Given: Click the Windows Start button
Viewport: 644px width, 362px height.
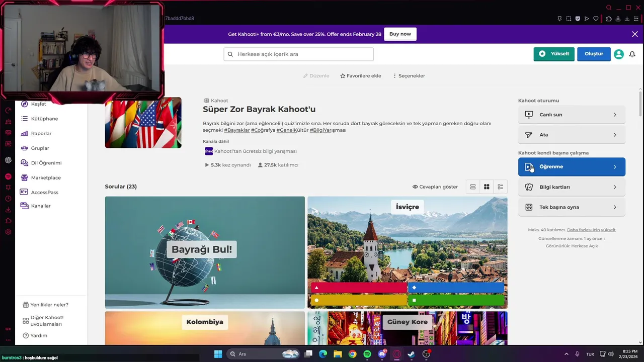Looking at the screenshot, I should click(x=218, y=354).
